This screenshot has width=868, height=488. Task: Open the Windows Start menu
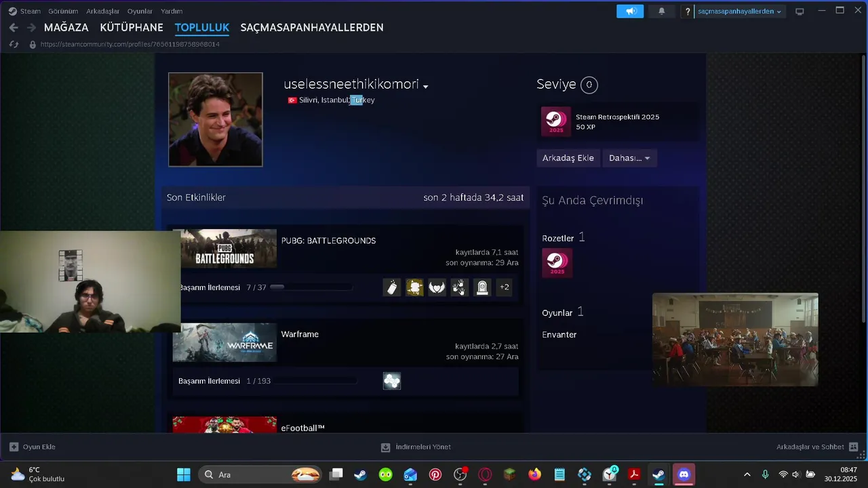tap(183, 474)
